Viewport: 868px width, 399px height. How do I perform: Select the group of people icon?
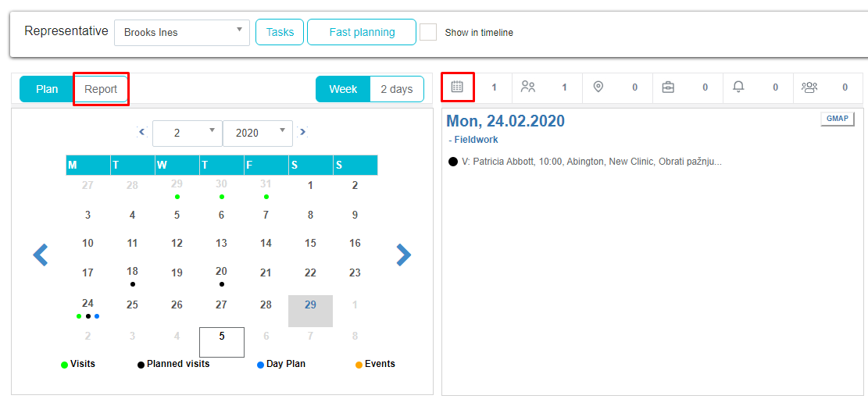(809, 87)
